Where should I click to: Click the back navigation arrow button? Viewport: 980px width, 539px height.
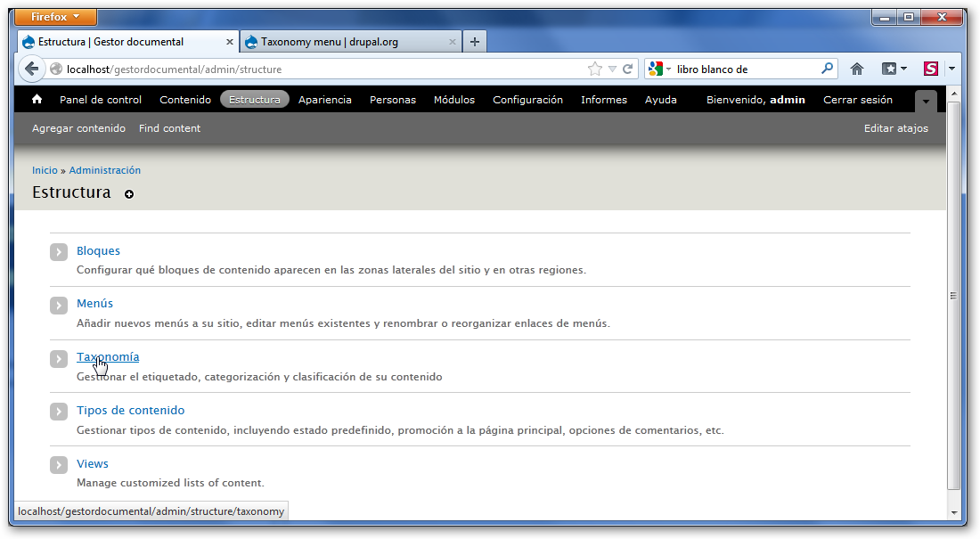(x=32, y=69)
